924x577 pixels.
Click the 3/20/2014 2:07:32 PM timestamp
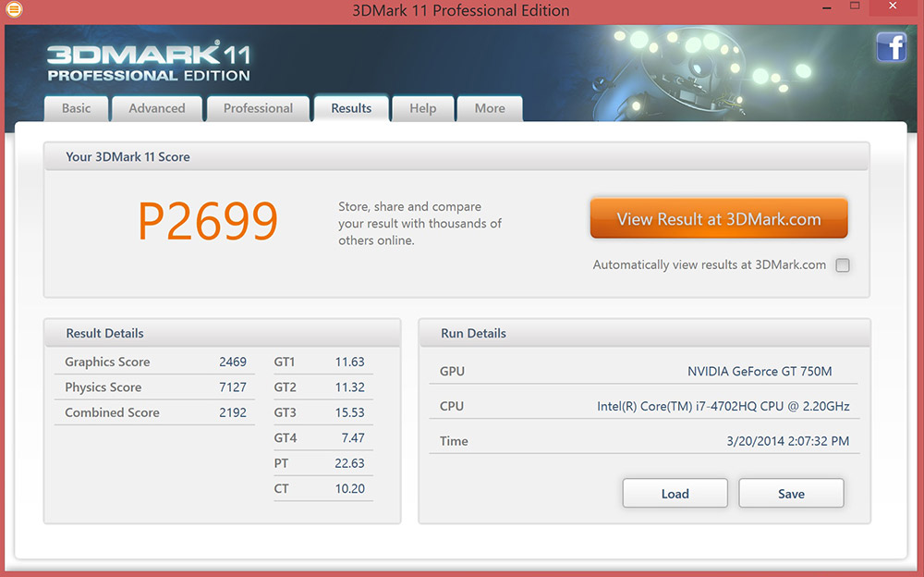(788, 441)
